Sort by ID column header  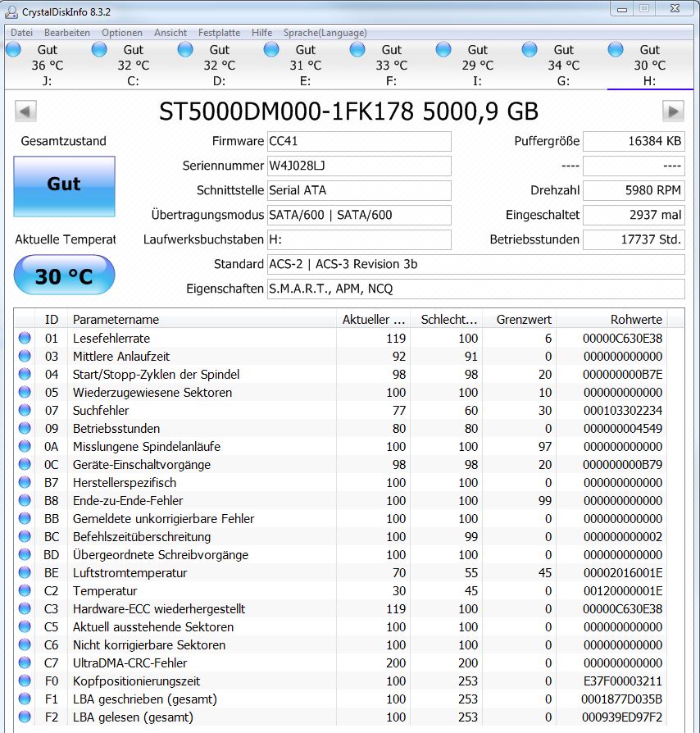[52, 319]
